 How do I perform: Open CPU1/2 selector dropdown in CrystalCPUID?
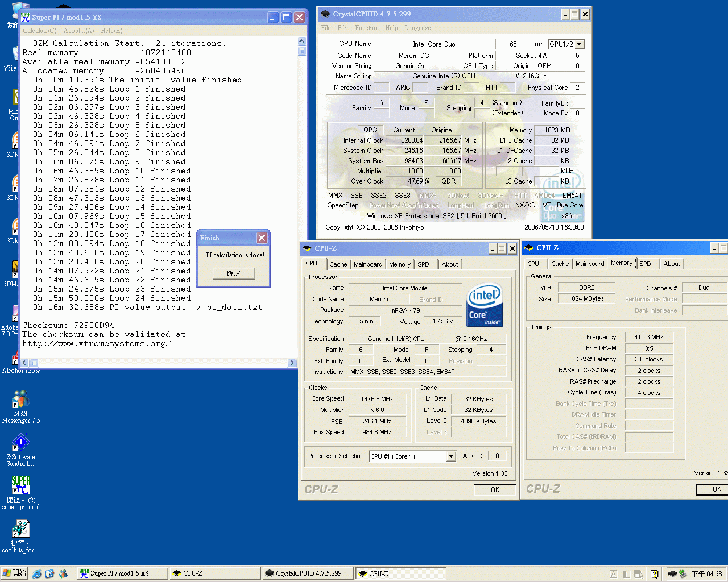coord(580,44)
